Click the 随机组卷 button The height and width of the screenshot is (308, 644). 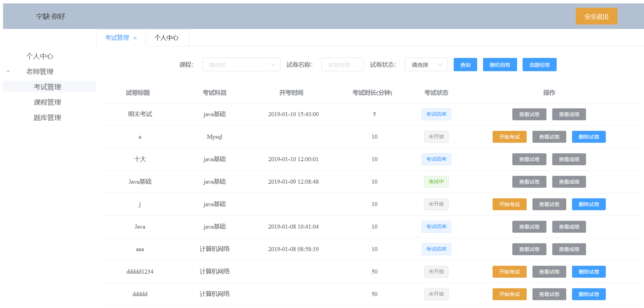tap(499, 64)
